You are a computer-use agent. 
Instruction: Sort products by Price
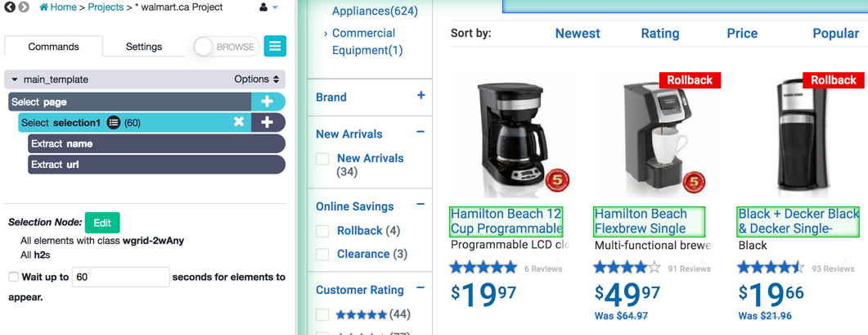[x=742, y=34]
